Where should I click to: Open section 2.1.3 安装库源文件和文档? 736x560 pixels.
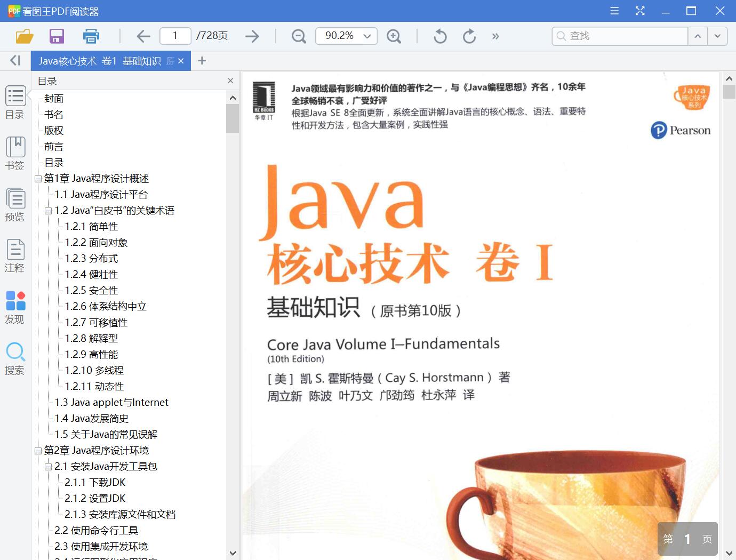[120, 515]
